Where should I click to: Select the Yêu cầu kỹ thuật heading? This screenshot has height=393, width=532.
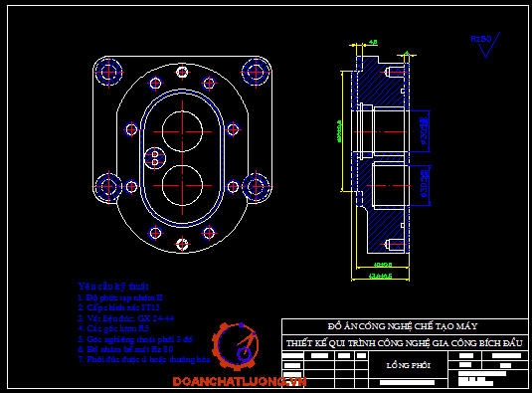[x=113, y=287]
